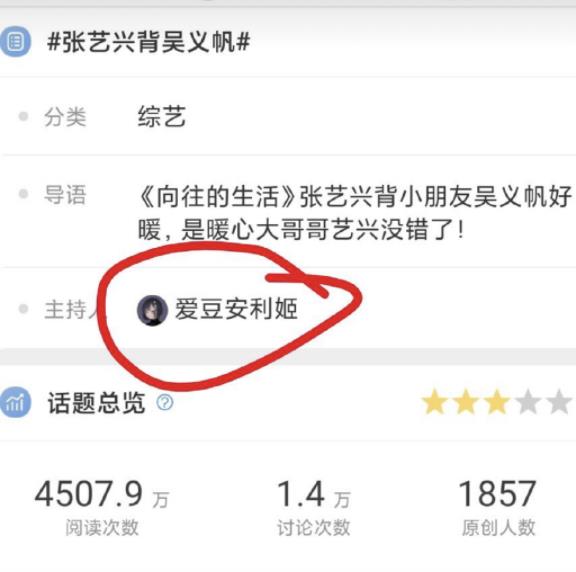
Task: Tap the host avatar of 爱豆安利姬
Action: click(152, 310)
